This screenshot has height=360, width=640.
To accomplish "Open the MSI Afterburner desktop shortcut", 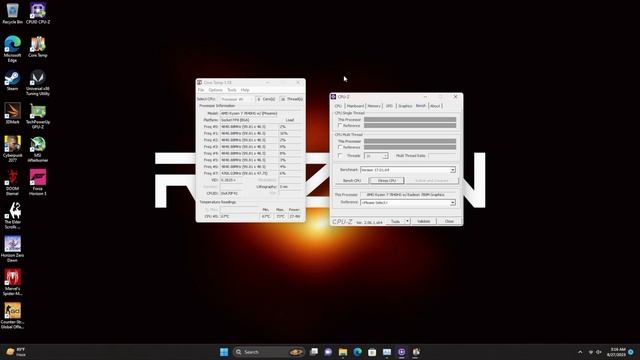I will point(38,149).
